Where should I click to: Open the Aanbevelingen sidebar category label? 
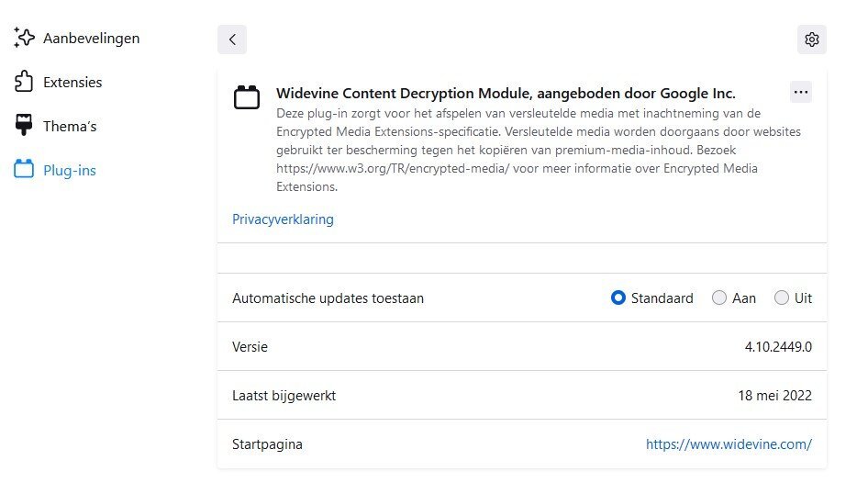tap(92, 39)
